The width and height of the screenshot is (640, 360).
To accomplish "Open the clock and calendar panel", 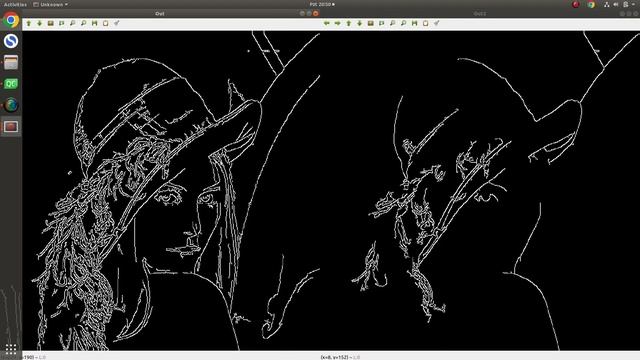I will pos(322,4).
